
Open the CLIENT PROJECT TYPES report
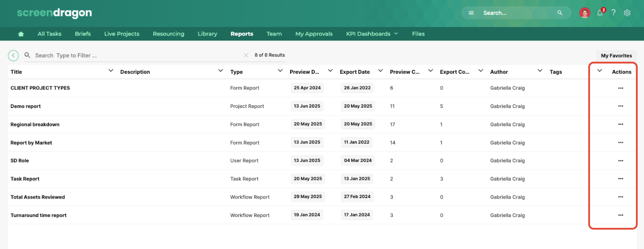(x=40, y=88)
